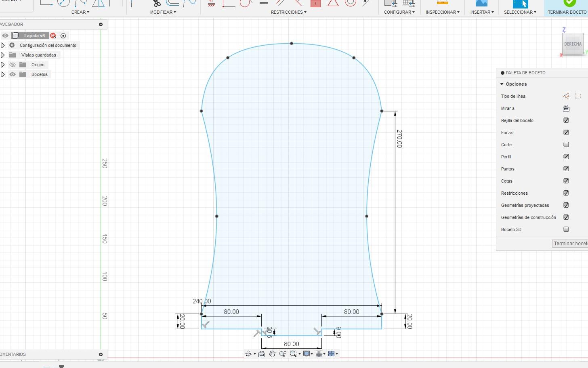The height and width of the screenshot is (368, 588).
Task: Uncheck the Forzar checkbox
Action: [x=566, y=132]
